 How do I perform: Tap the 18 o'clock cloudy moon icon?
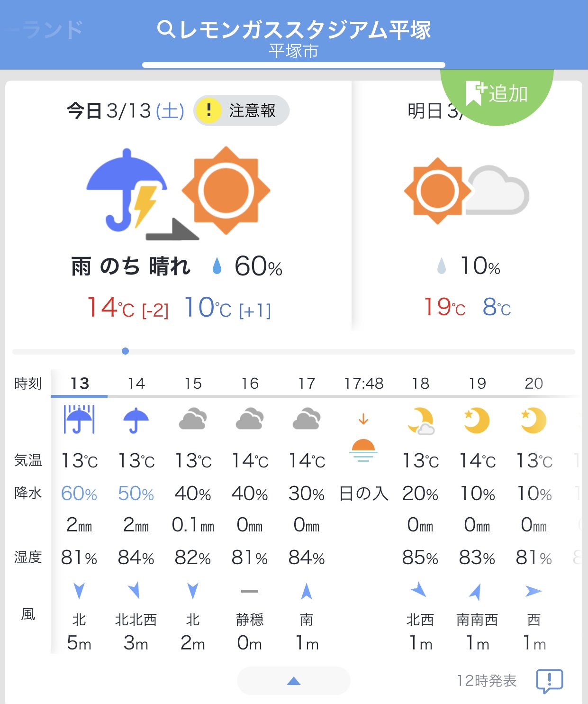421,421
